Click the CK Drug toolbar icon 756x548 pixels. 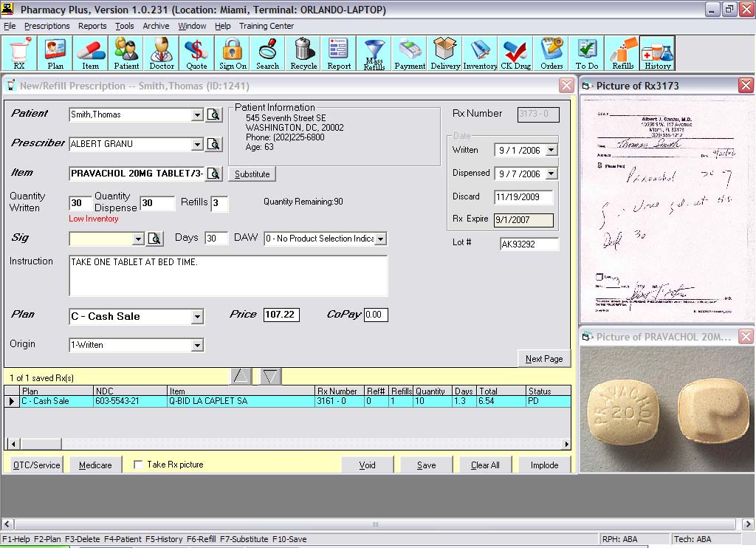516,53
